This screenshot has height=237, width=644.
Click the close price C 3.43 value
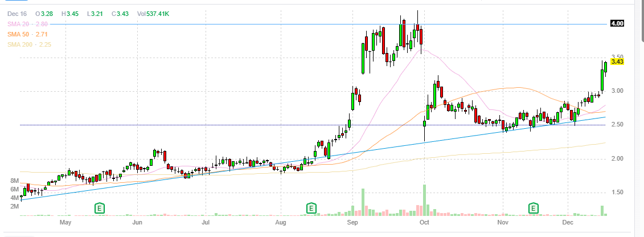pos(120,14)
